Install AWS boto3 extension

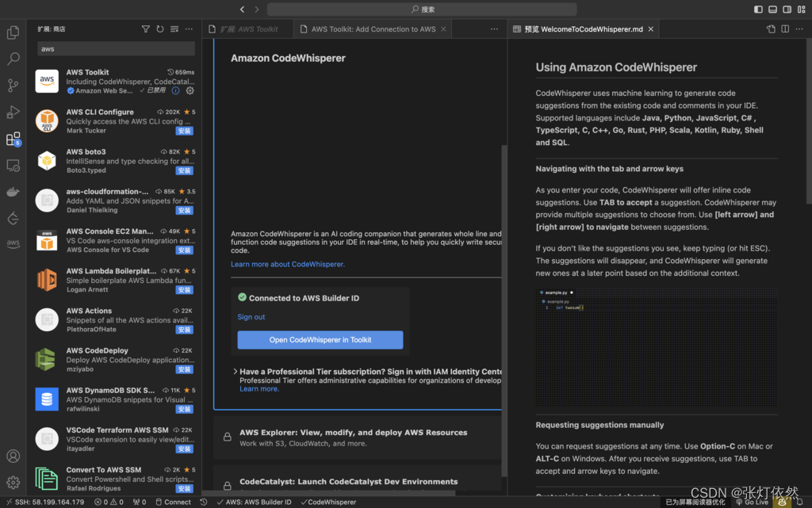tap(184, 170)
